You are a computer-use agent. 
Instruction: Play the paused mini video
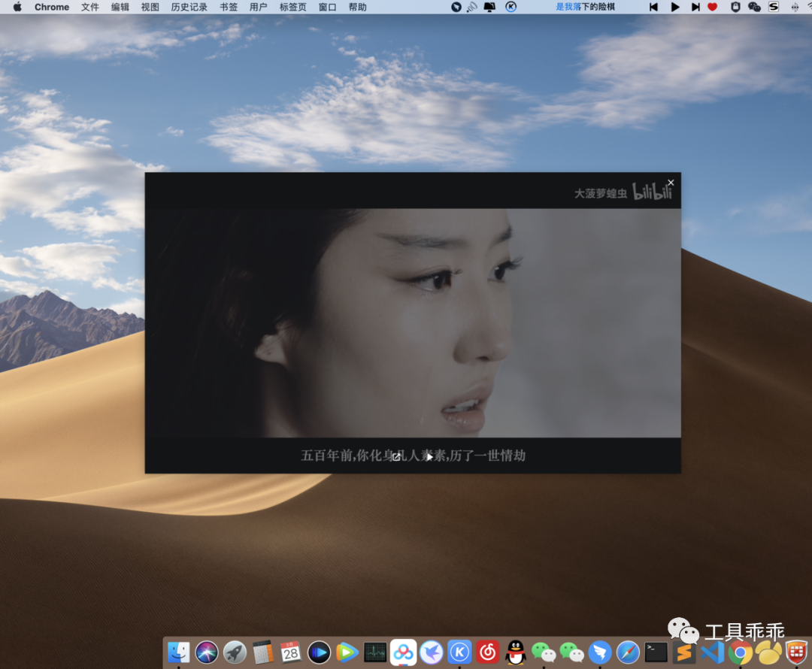click(x=429, y=456)
